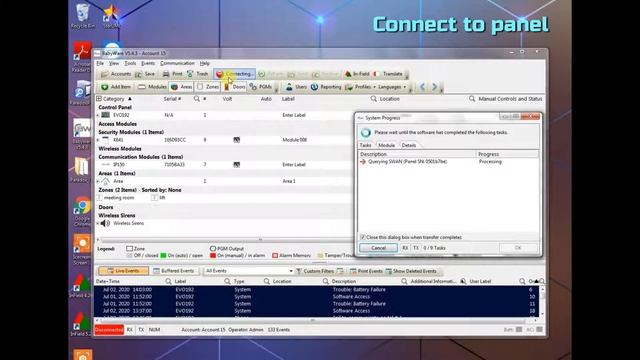Click the Print toolbar button
This screenshot has width=640, height=360.
tap(172, 74)
